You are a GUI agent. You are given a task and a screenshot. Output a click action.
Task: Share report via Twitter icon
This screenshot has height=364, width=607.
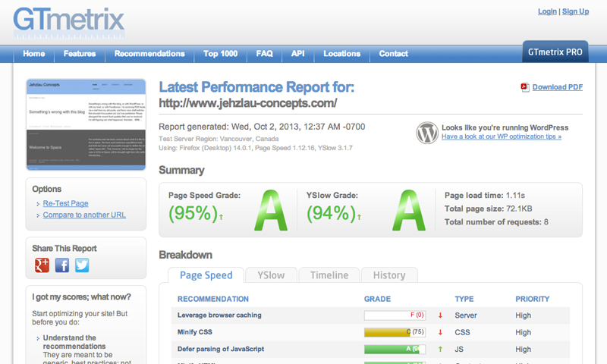pyautogui.click(x=81, y=265)
